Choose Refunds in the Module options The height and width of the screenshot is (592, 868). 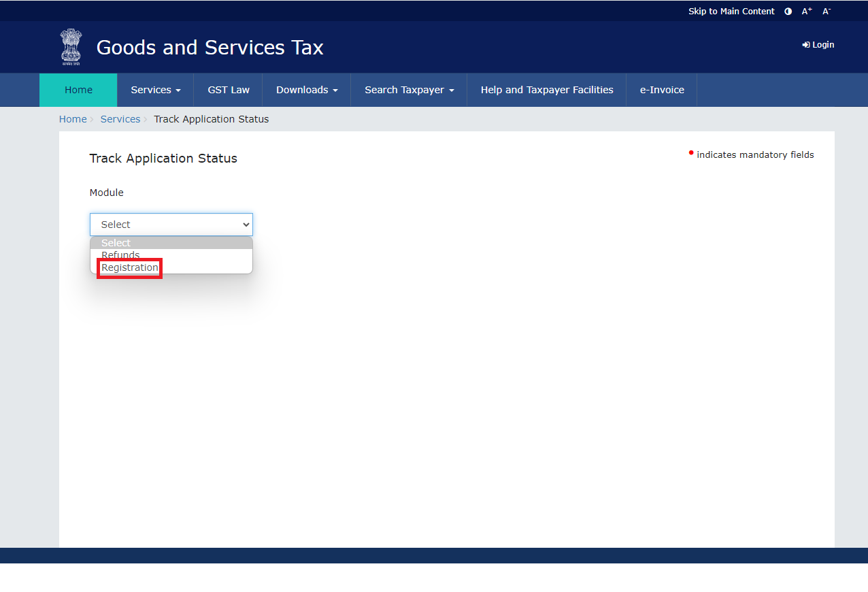[120, 254]
